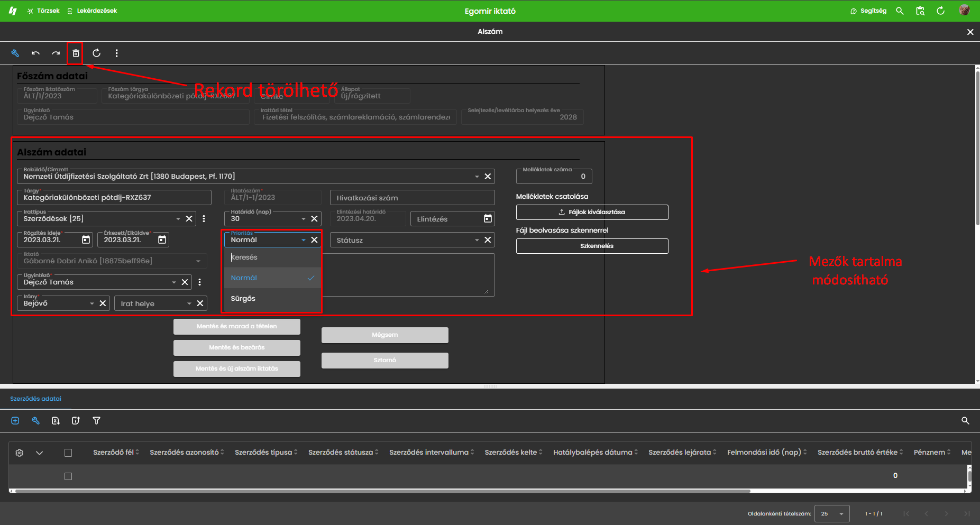Click the filter funnel icon
The image size is (980, 525).
coord(96,421)
